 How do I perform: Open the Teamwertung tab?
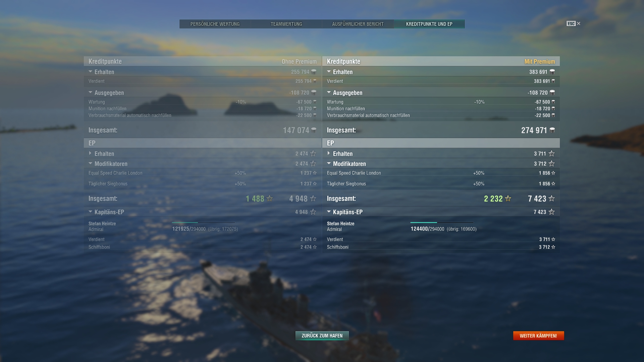tap(286, 24)
